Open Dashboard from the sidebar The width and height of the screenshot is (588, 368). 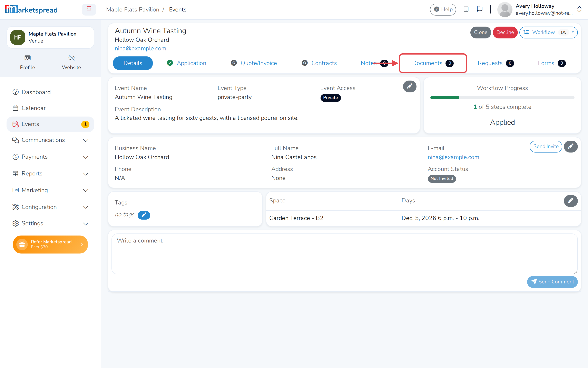[50, 92]
